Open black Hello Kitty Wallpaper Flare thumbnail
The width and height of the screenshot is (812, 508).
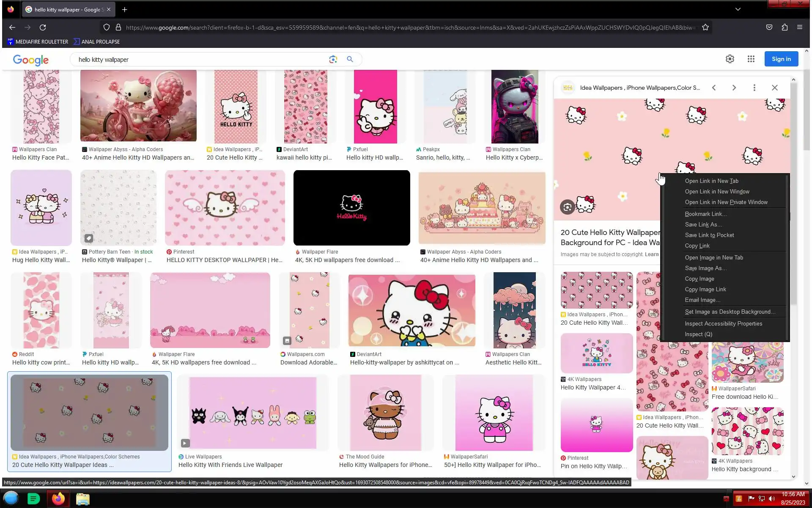(x=351, y=208)
